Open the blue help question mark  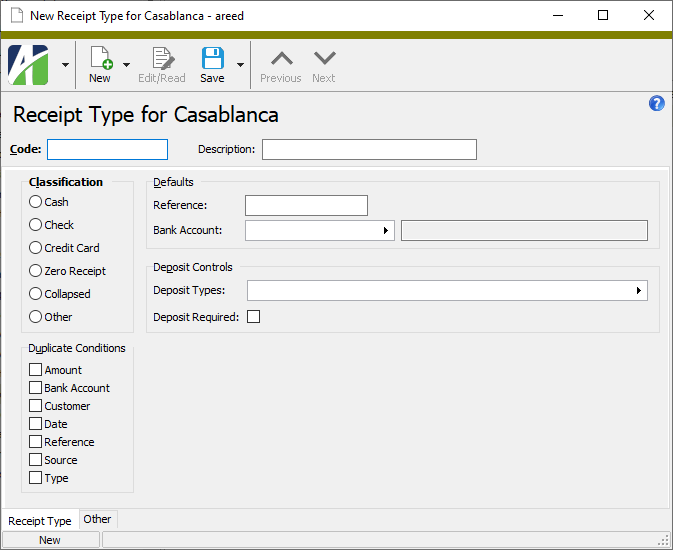[657, 103]
